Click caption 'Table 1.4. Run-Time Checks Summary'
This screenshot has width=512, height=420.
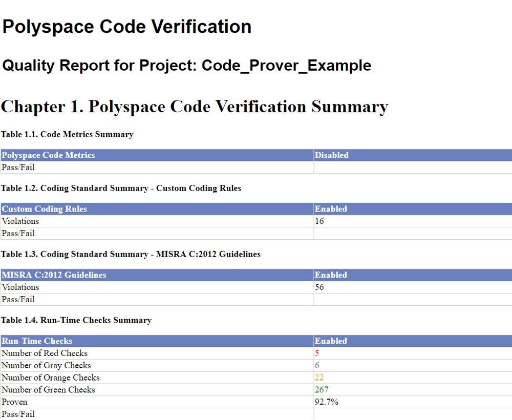(76, 320)
